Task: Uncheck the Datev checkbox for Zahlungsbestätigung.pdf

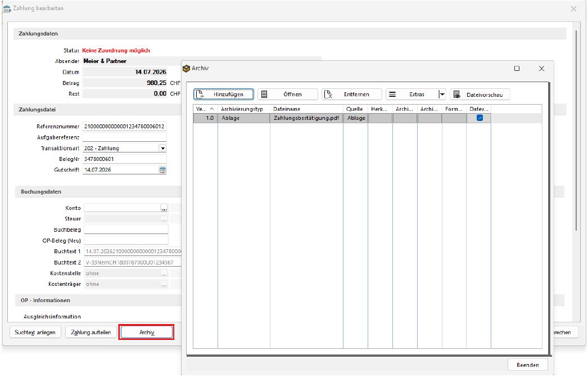Action: [x=480, y=118]
